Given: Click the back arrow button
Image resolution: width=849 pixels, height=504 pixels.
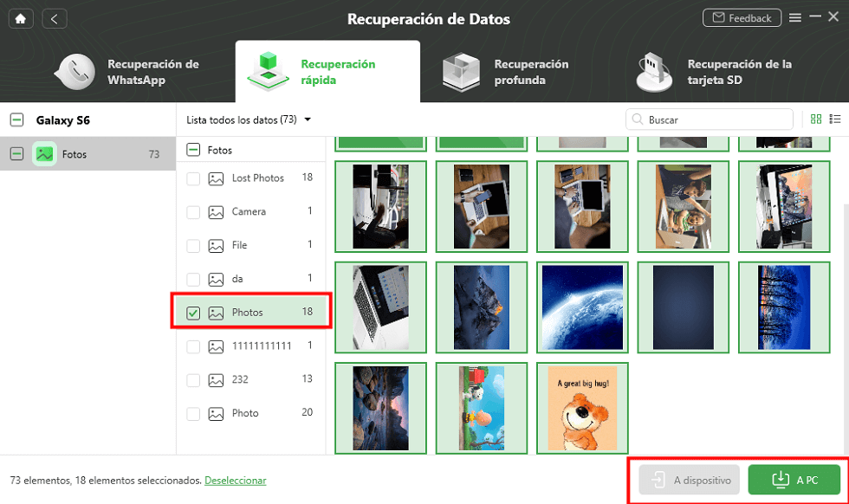Looking at the screenshot, I should pyautogui.click(x=54, y=19).
